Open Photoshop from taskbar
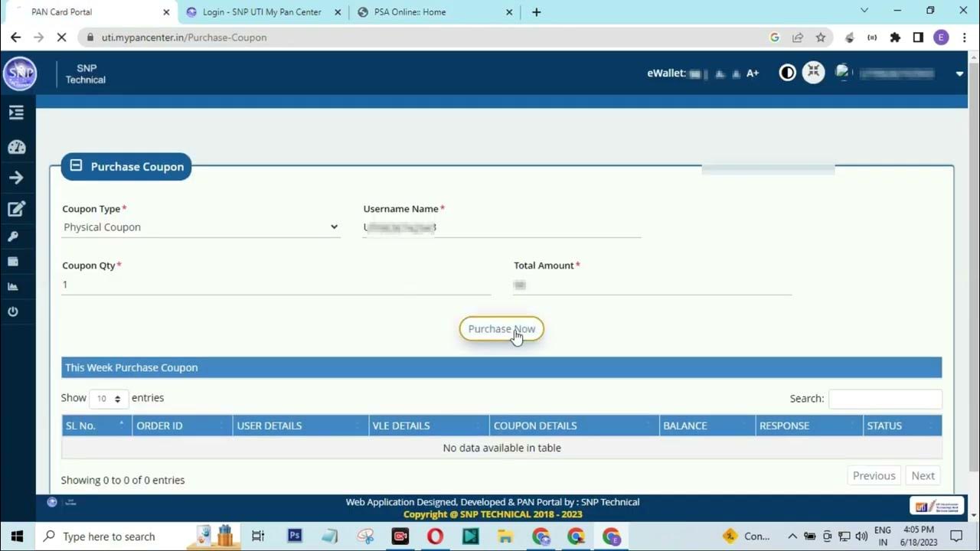The height and width of the screenshot is (551, 980). pos(295,536)
